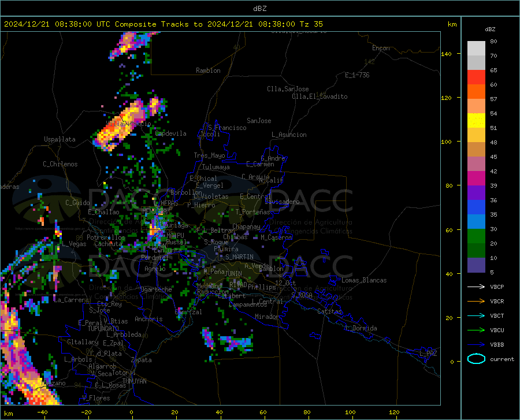Click the 'Ramblon' label near map top
The width and height of the screenshot is (520, 420).
click(x=208, y=70)
